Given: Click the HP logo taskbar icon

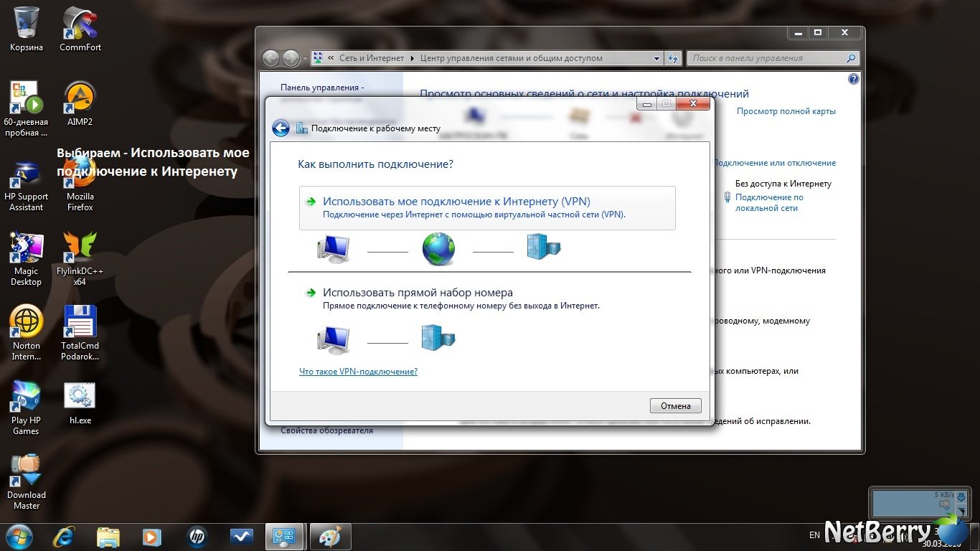Looking at the screenshot, I should click(197, 536).
